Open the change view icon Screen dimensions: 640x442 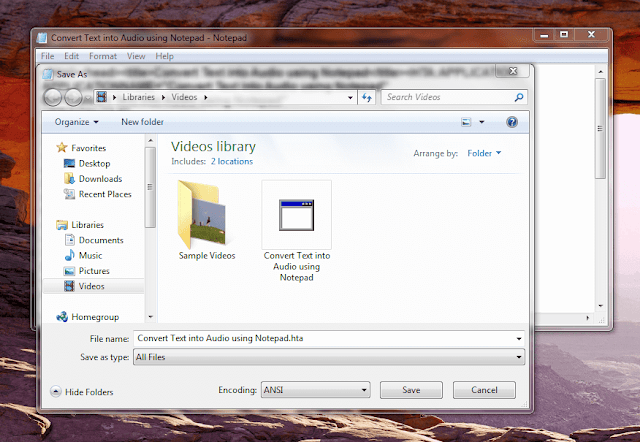(x=466, y=122)
